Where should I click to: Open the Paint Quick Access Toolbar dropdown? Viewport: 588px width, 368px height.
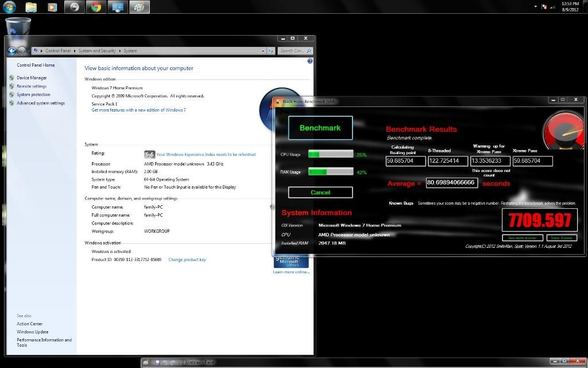[179, 363]
